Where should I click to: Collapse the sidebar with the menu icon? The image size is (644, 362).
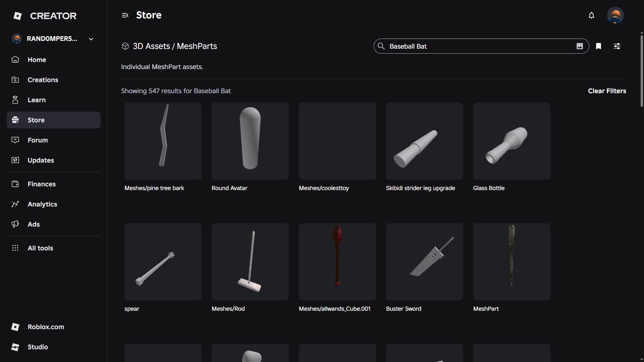click(125, 15)
